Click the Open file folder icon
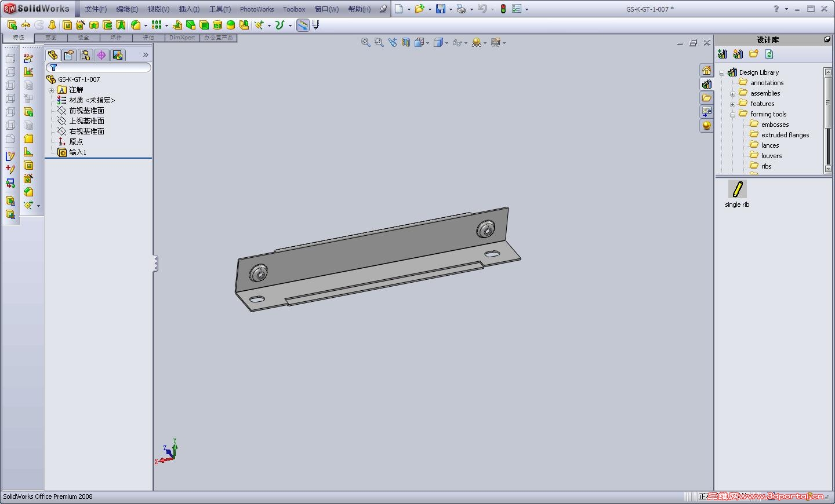 [419, 9]
